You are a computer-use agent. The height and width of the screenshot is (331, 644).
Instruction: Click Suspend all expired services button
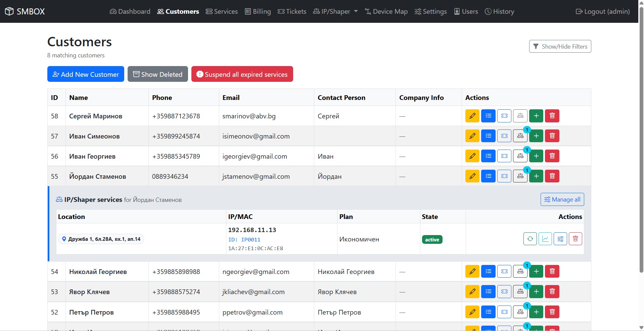tap(242, 74)
